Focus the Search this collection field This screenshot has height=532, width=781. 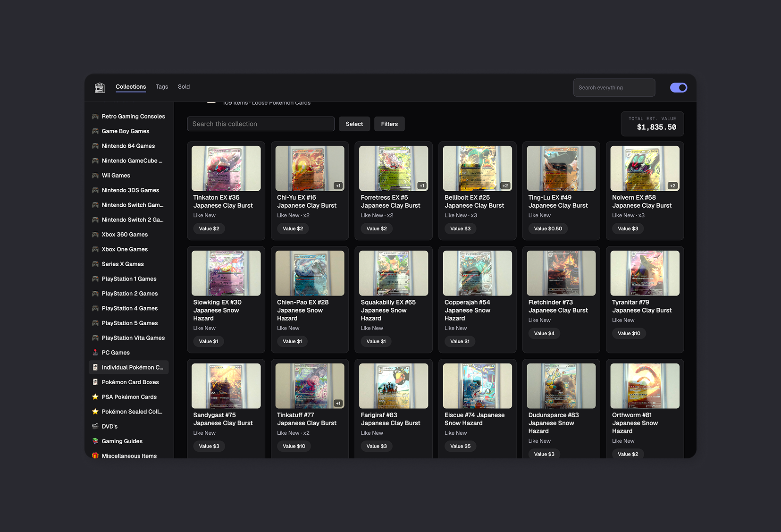(261, 124)
